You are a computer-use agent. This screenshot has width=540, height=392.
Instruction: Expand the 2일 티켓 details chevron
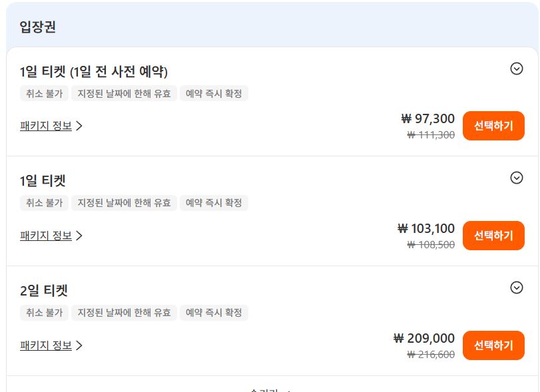(x=516, y=288)
